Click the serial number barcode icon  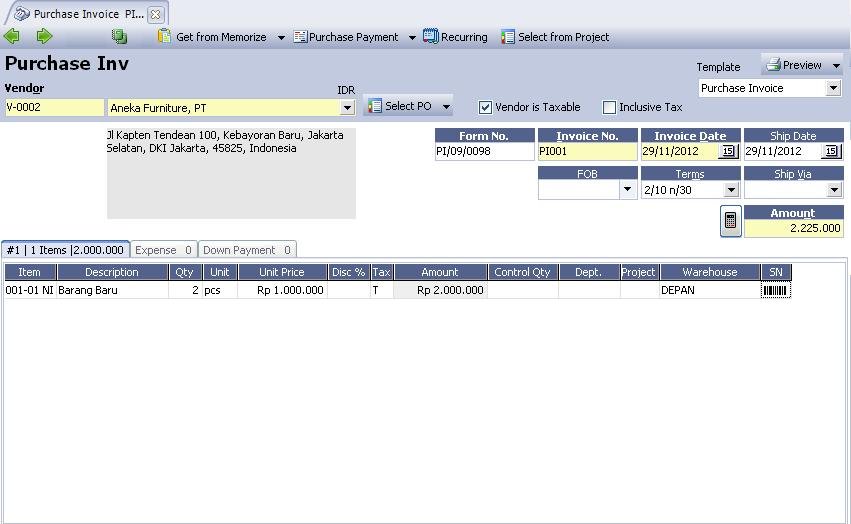pos(775,291)
